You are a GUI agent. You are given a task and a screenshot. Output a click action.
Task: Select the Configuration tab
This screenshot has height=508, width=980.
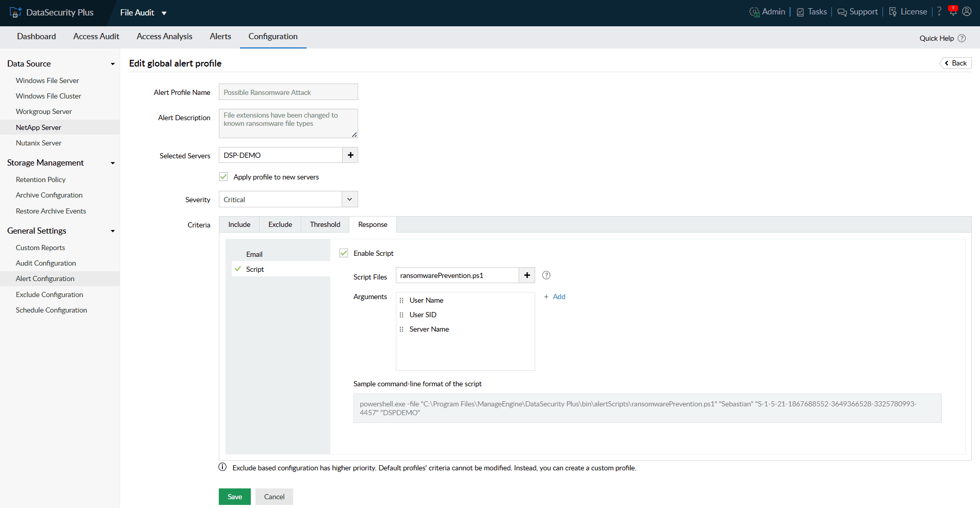(273, 37)
